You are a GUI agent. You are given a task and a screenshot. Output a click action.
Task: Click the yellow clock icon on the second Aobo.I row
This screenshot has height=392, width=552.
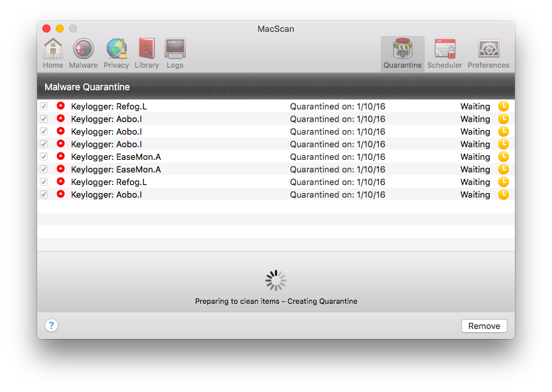504,131
